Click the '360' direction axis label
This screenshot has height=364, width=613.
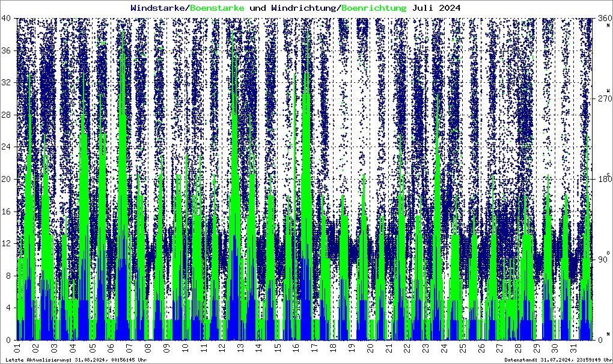[605, 19]
